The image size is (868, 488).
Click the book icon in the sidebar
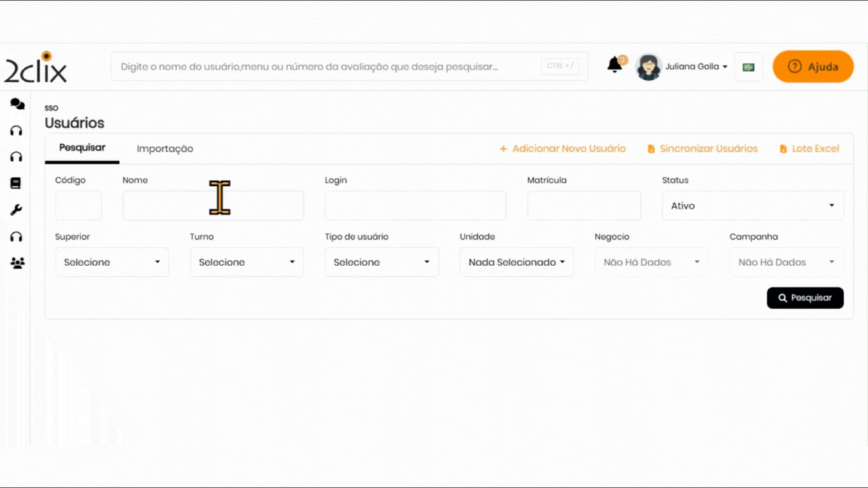[16, 183]
